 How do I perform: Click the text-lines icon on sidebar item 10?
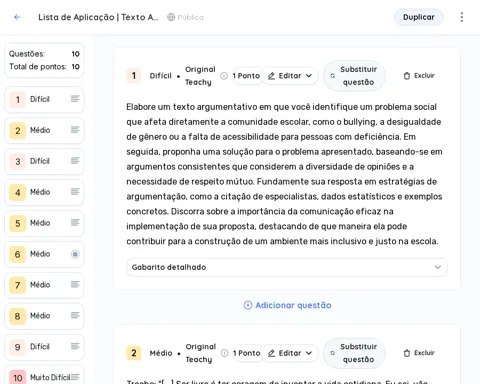coord(75,377)
